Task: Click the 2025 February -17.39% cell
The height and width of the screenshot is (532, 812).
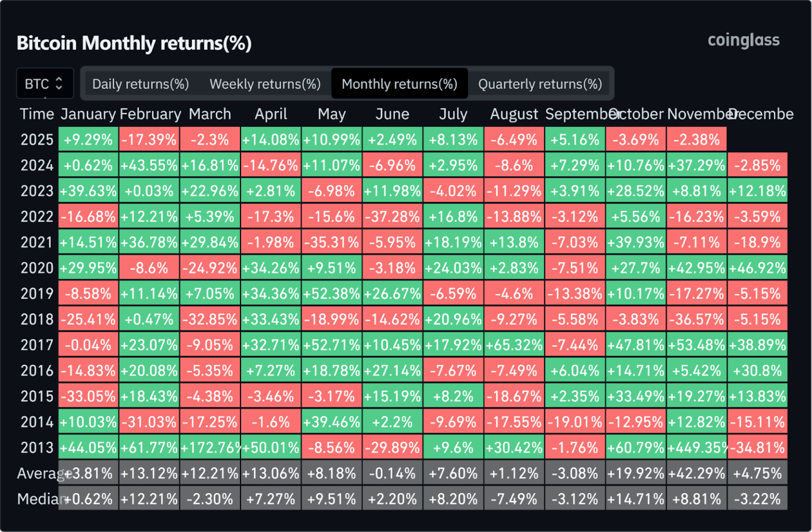Action: click(x=149, y=140)
